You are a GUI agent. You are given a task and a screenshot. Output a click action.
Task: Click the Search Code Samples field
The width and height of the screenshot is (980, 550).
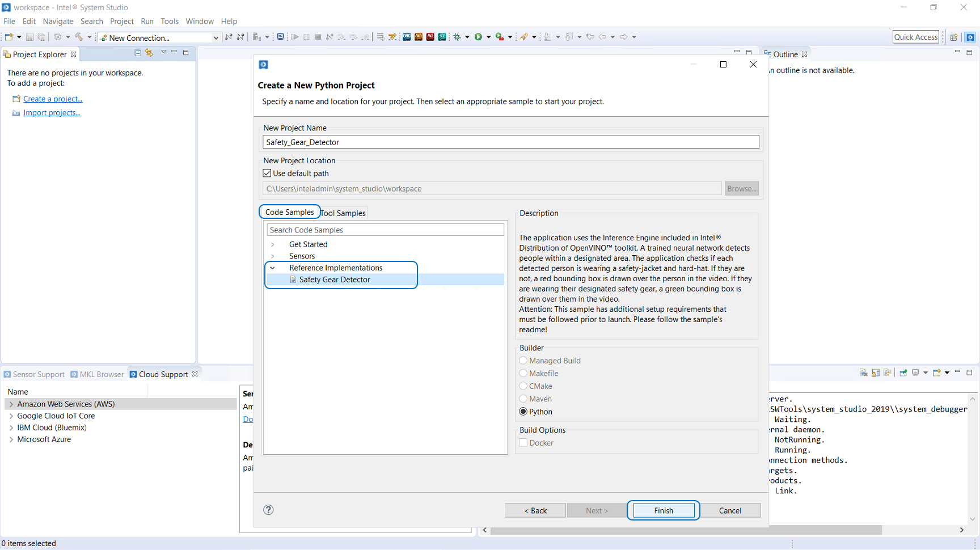pyautogui.click(x=385, y=230)
